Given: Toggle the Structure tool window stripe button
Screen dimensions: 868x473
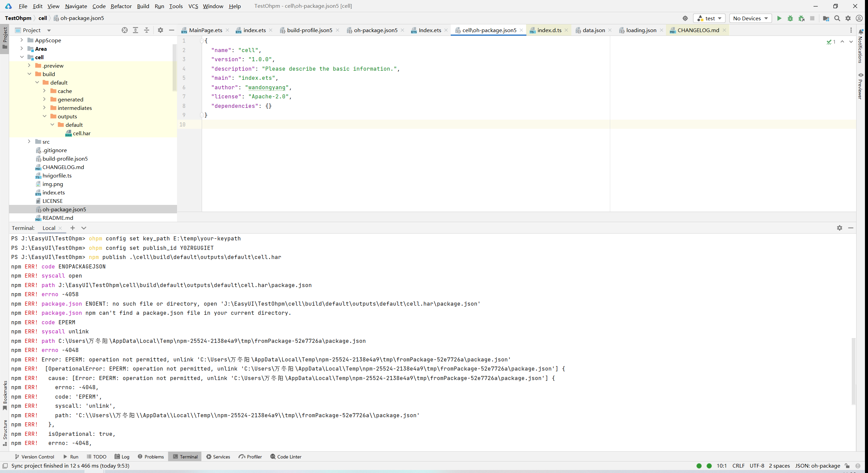Looking at the screenshot, I should (x=5, y=433).
